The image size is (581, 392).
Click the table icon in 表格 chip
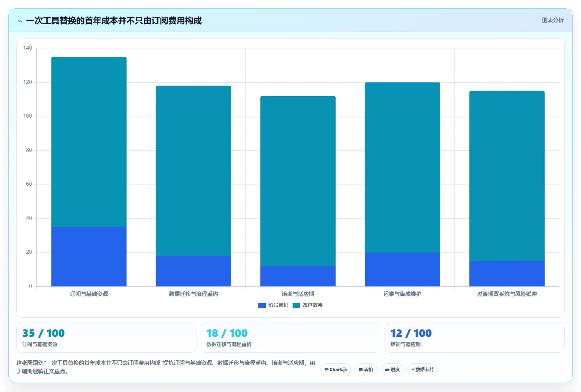point(361,370)
